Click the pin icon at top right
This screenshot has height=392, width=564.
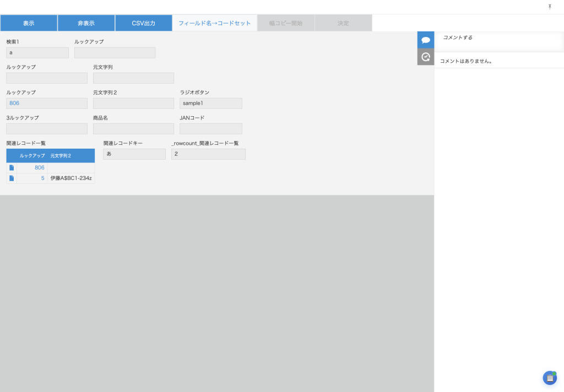[549, 7]
